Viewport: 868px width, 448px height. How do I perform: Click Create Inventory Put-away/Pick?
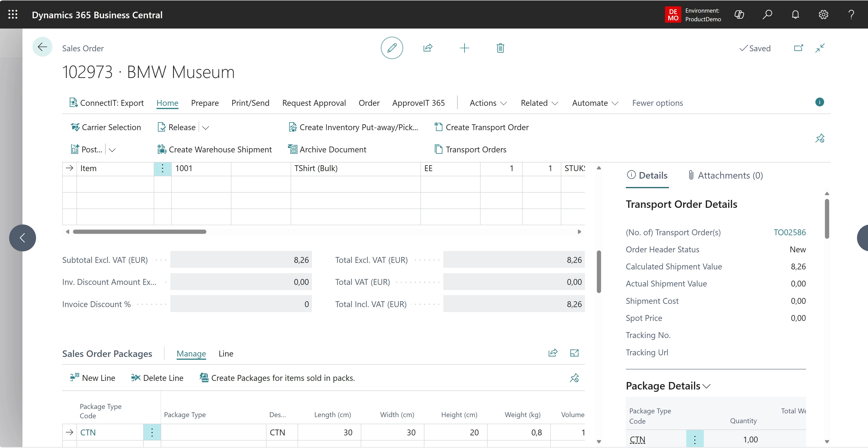click(353, 127)
